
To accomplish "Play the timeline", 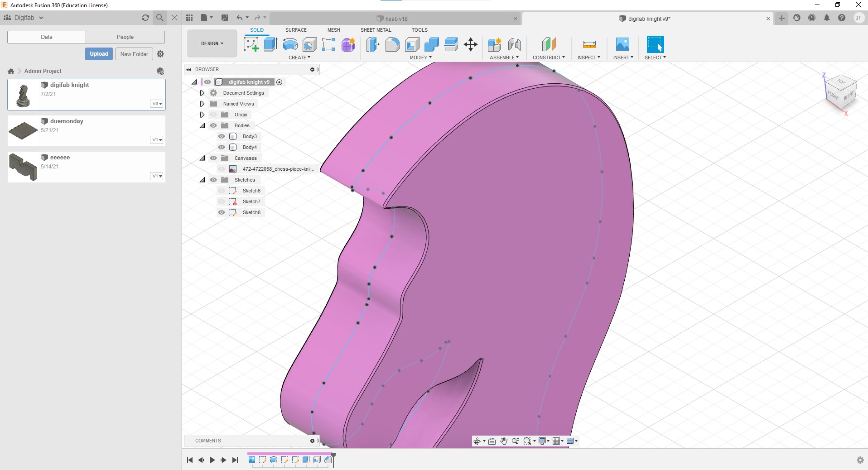I will pyautogui.click(x=212, y=460).
